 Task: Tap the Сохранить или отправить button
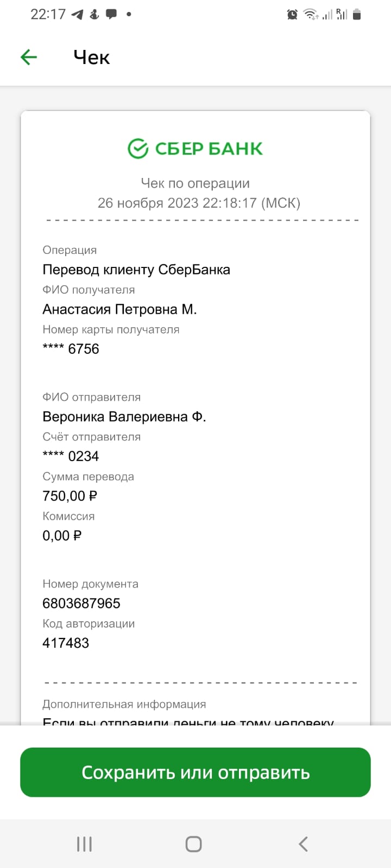[195, 772]
